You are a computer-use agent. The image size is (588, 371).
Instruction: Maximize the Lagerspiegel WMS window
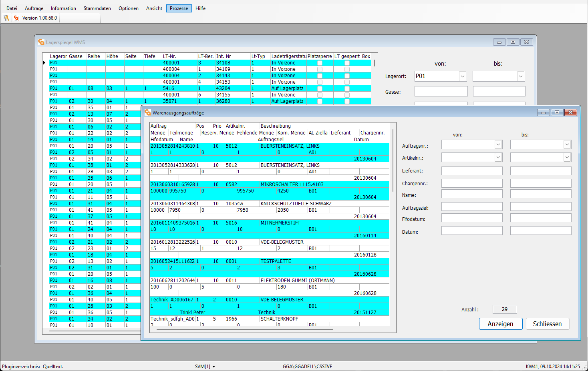click(513, 42)
